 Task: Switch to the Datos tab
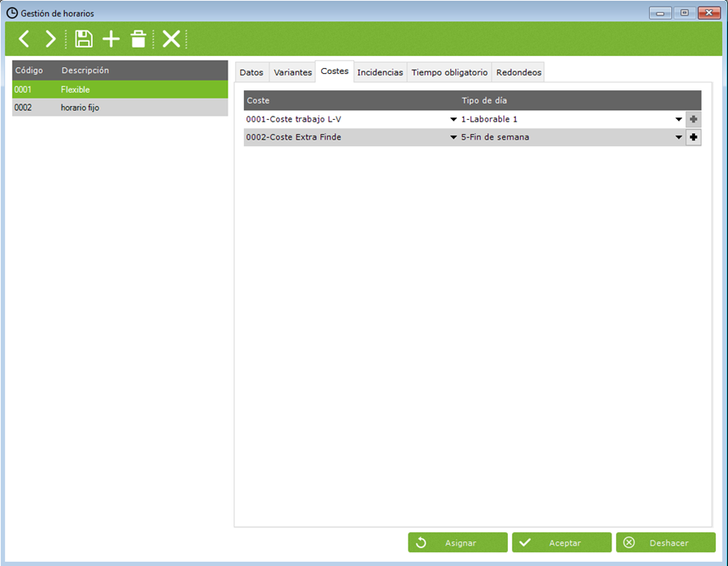tap(251, 72)
